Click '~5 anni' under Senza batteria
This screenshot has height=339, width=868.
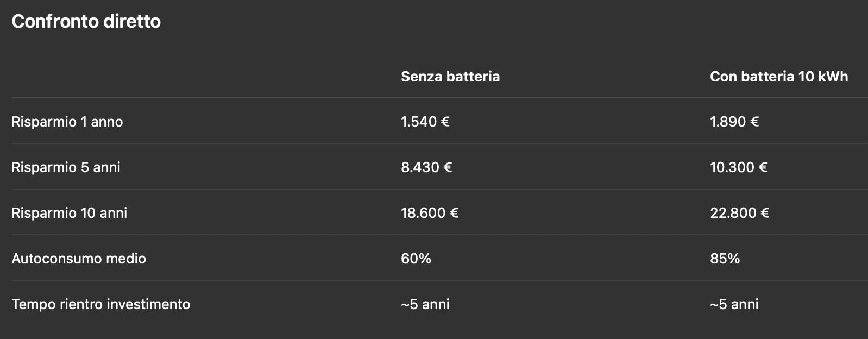click(x=425, y=304)
